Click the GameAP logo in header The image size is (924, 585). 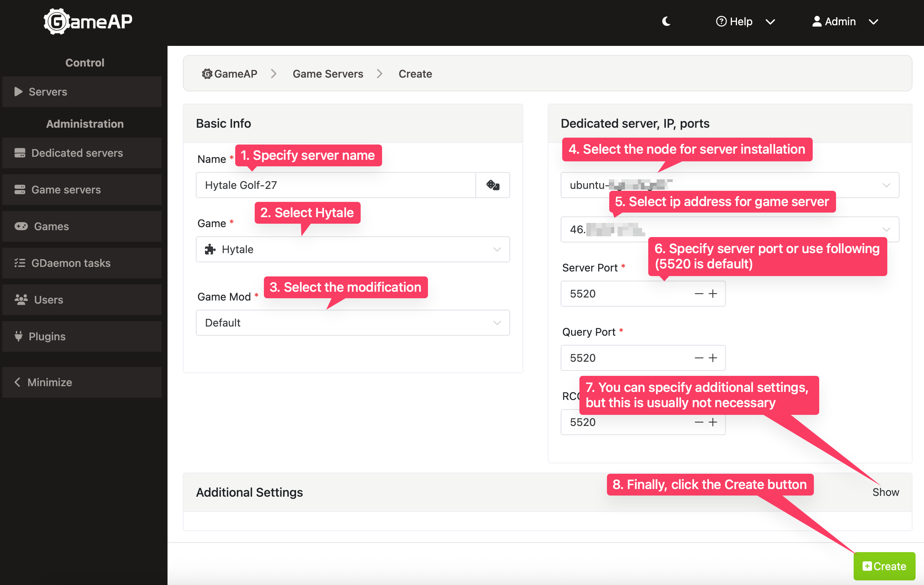click(88, 21)
